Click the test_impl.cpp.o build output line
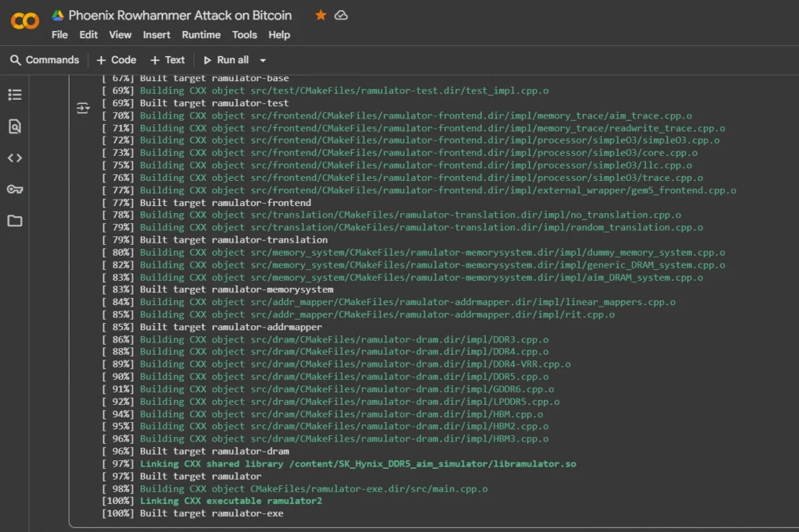The width and height of the screenshot is (799, 532). tap(325, 90)
